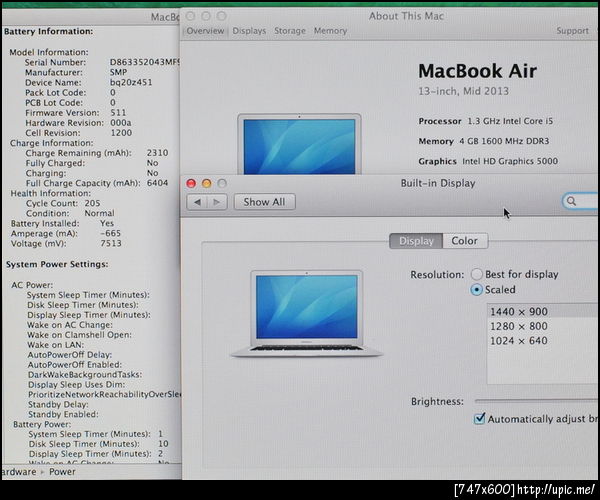The width and height of the screenshot is (600, 500).
Task: Choose 1440 × 900 resolution
Action: [x=543, y=311]
